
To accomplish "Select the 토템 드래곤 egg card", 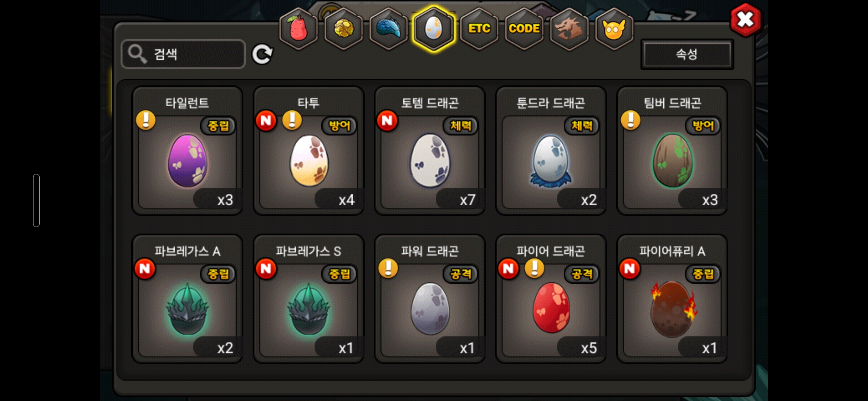I will 430,151.
